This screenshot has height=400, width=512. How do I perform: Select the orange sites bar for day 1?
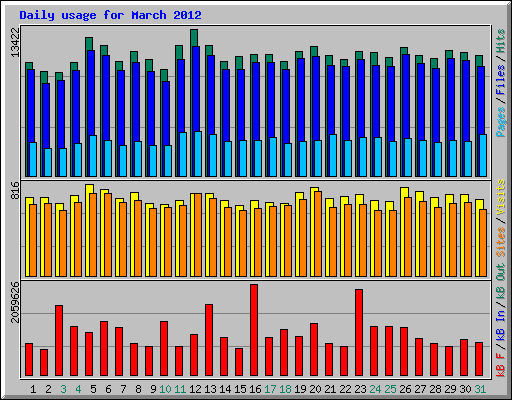(x=33, y=241)
